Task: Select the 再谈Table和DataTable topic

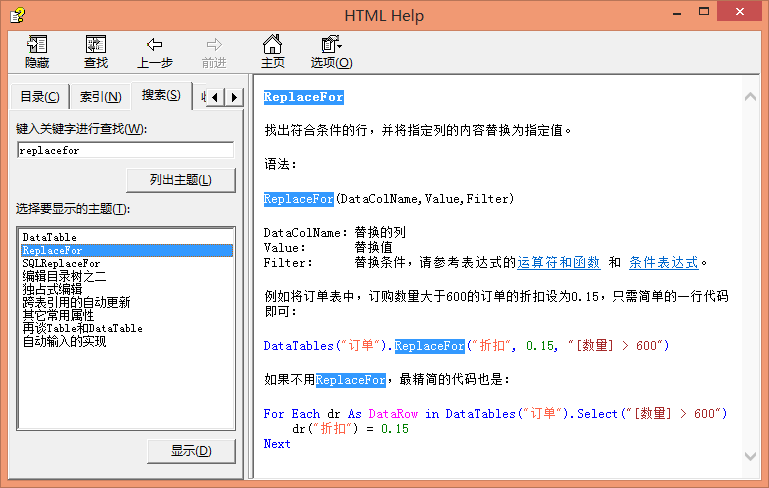Action: [82, 328]
